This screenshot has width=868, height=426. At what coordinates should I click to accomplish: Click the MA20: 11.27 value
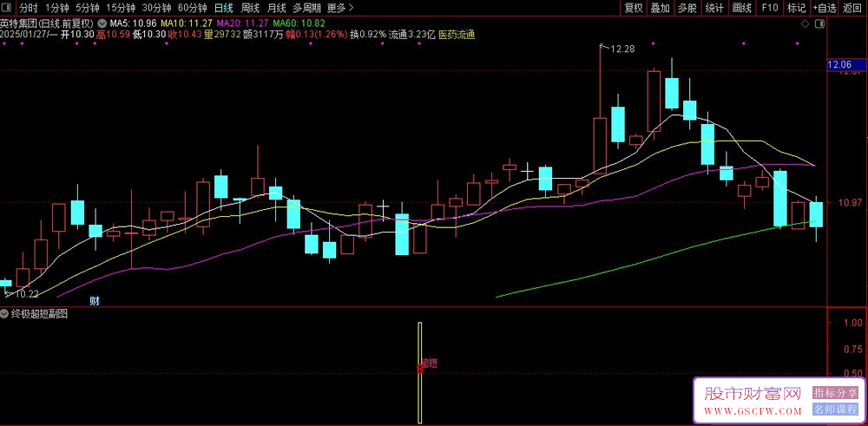tap(243, 23)
